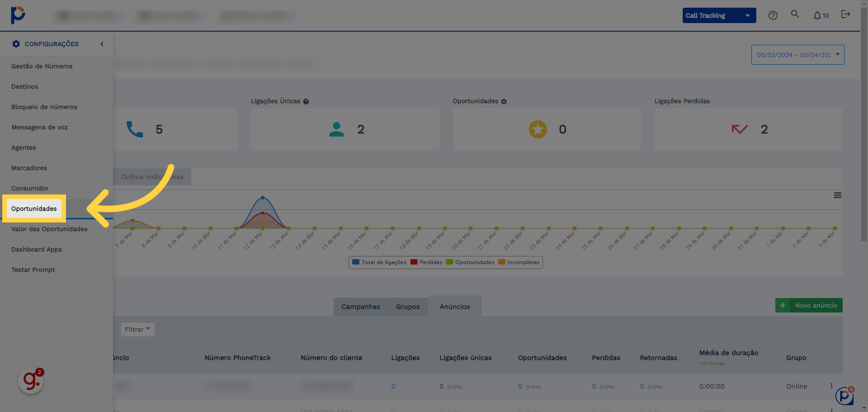
Task: Open PhoneTrack chat widget icon
Action: click(844, 396)
